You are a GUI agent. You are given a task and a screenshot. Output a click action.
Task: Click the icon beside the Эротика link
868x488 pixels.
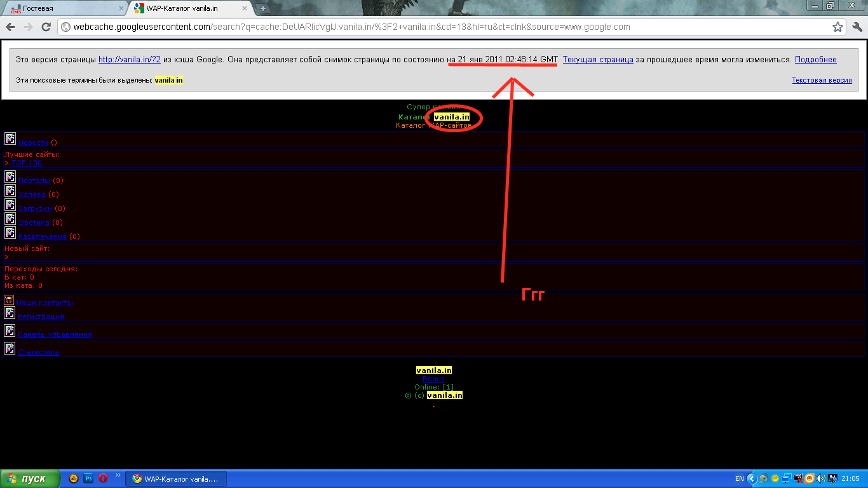(10, 219)
